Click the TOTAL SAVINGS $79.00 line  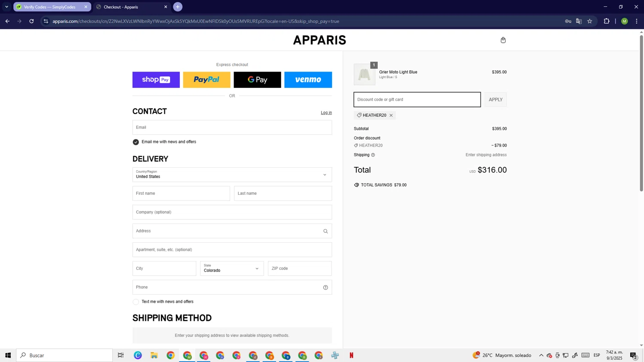pyautogui.click(x=380, y=185)
